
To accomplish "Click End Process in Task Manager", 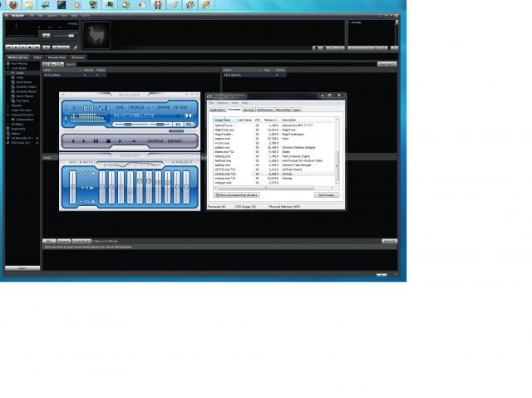I will 327,195.
